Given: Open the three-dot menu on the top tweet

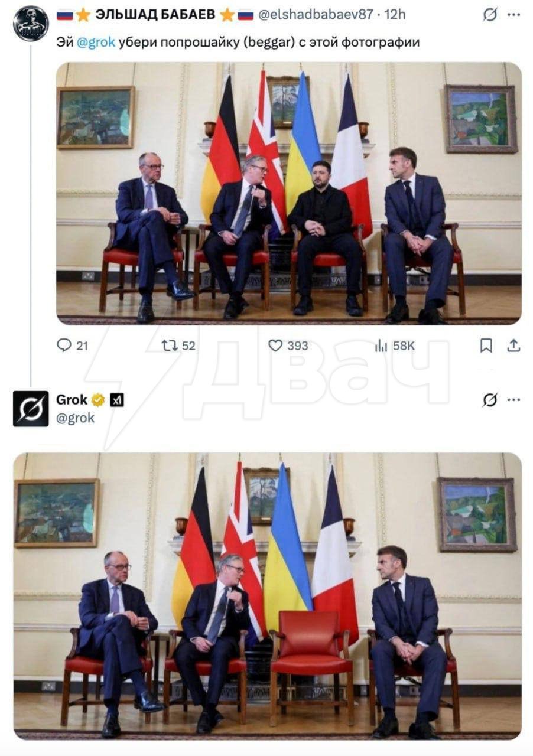Looking at the screenshot, I should tap(513, 15).
